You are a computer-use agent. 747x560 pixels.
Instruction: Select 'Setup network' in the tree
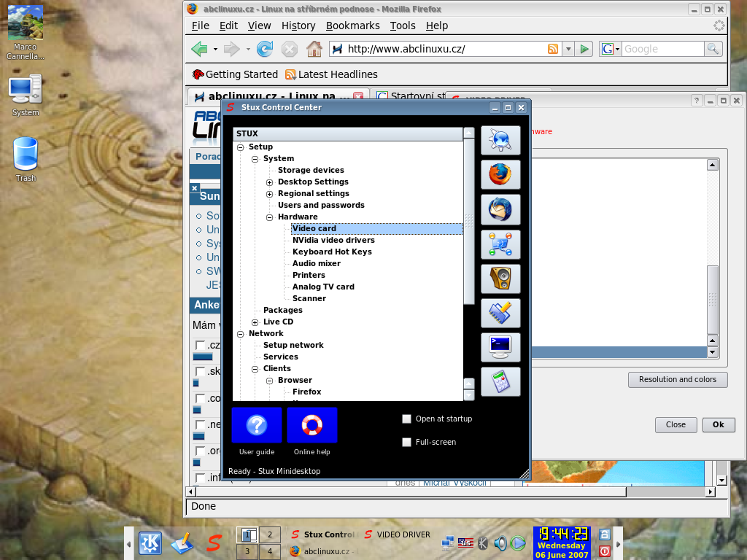(x=293, y=345)
